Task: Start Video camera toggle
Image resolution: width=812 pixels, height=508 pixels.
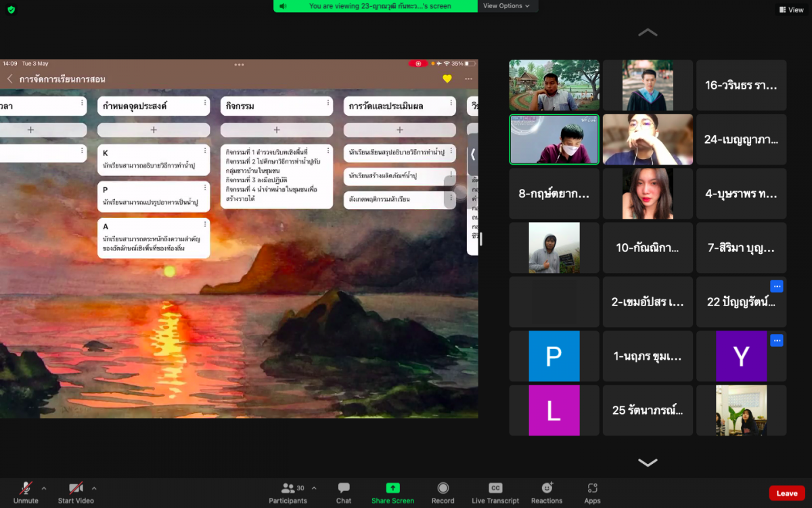Action: pyautogui.click(x=76, y=492)
